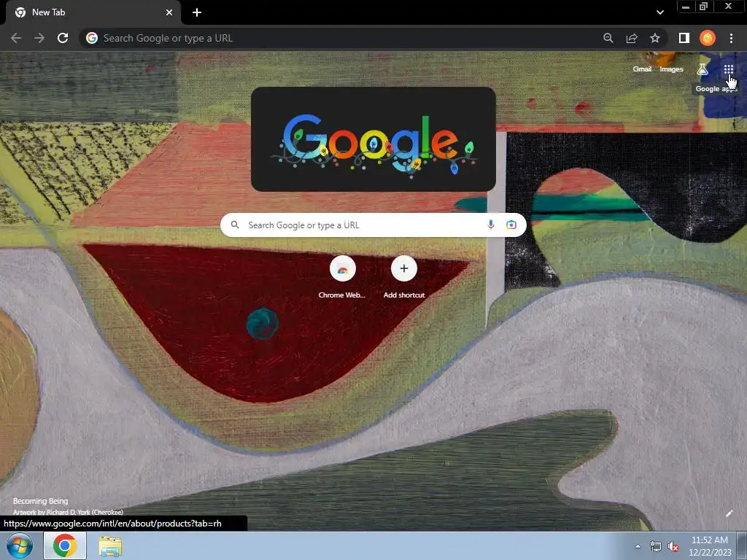Click the magnifier icon in search box

point(235,225)
